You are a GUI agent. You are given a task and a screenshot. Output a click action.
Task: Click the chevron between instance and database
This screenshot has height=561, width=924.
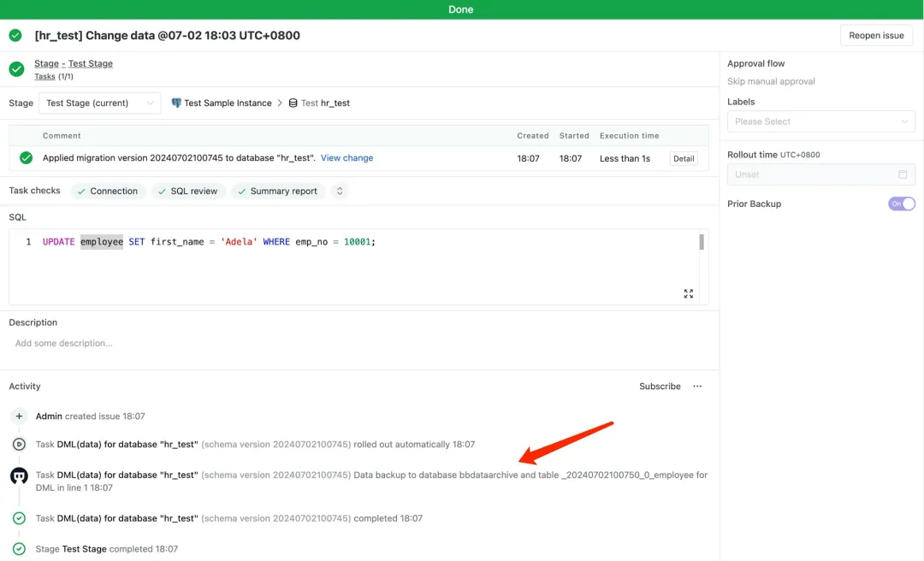coord(280,103)
